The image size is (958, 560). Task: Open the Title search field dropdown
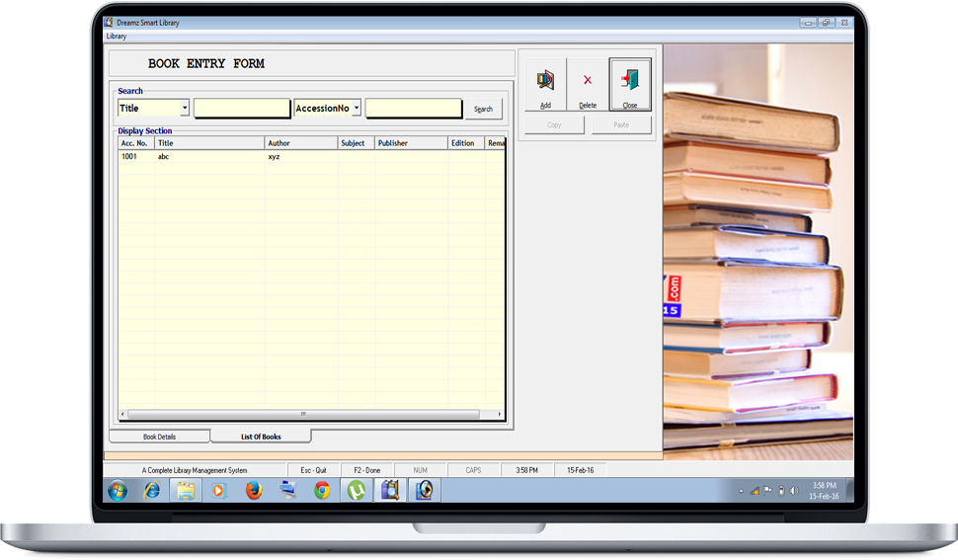point(185,108)
